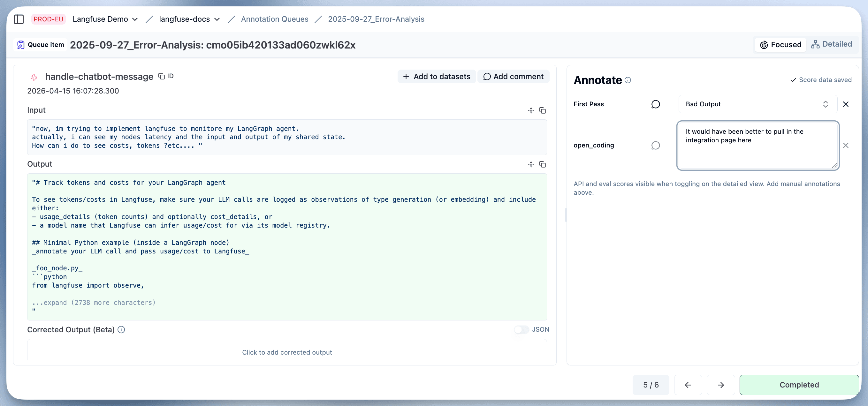Go to the previous queue item
The height and width of the screenshot is (406, 868).
pyautogui.click(x=688, y=385)
